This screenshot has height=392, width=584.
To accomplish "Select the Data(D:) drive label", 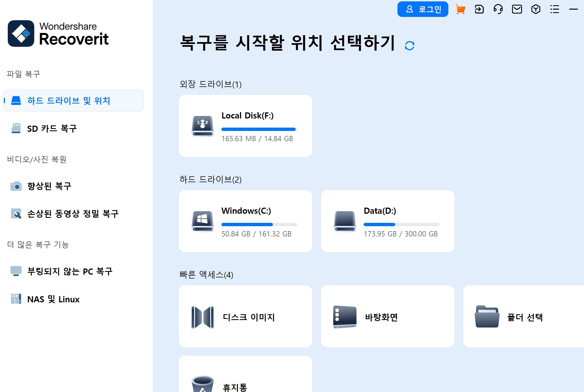I will (380, 211).
